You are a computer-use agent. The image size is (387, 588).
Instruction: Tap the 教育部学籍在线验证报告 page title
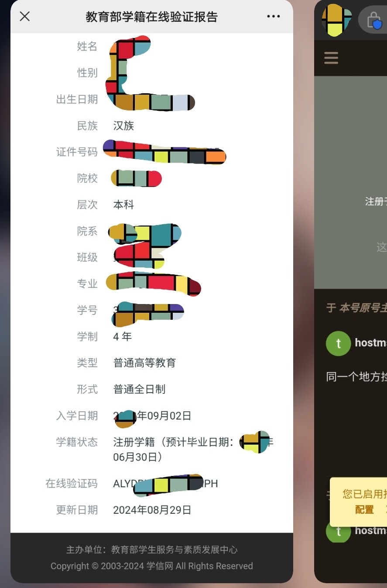151,17
